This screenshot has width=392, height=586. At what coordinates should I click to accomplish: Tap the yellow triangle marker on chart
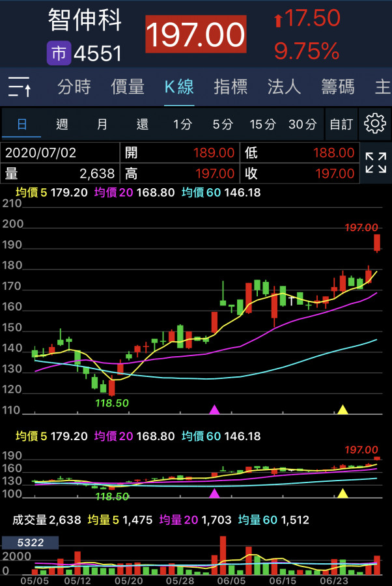tap(342, 410)
